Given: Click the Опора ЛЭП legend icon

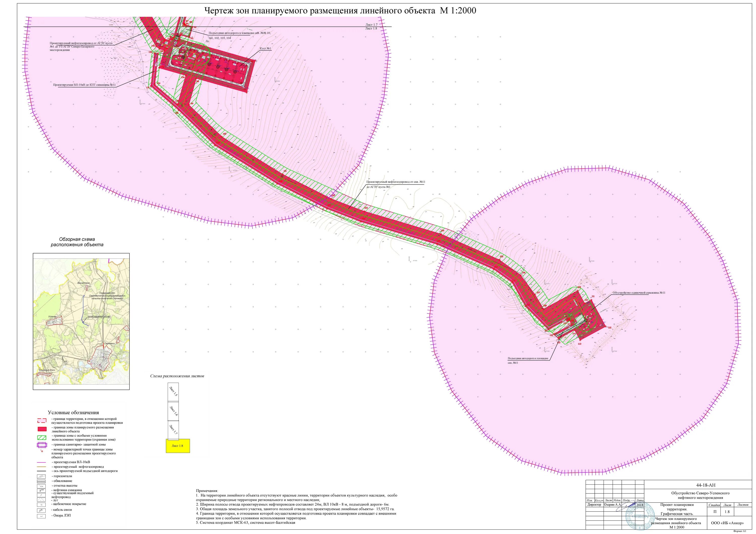Looking at the screenshot, I should pos(42,516).
